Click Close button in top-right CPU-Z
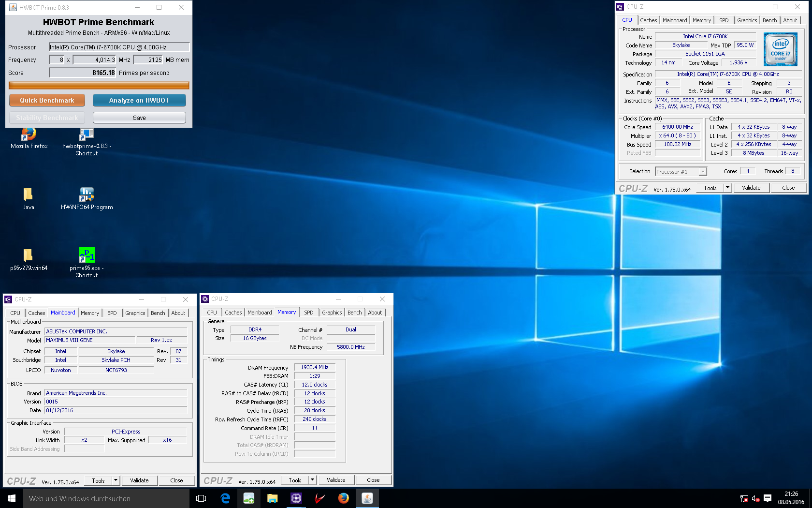Image resolution: width=812 pixels, height=508 pixels. 788,188
